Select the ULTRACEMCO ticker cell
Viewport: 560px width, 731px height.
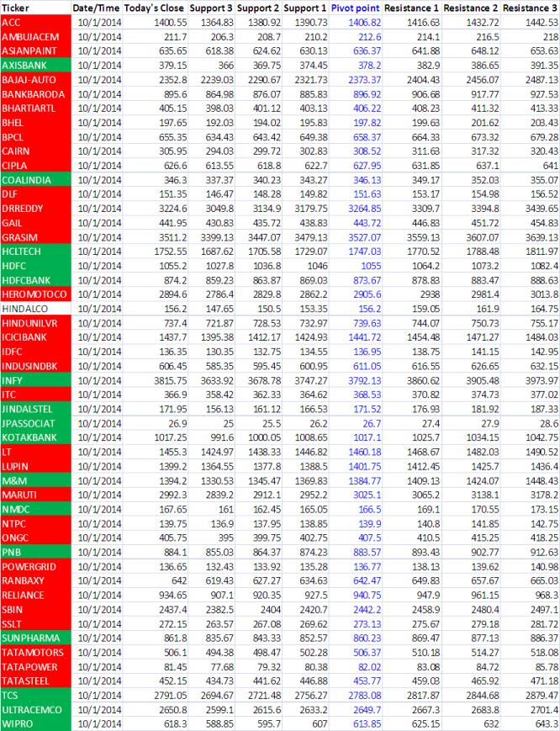[36, 710]
